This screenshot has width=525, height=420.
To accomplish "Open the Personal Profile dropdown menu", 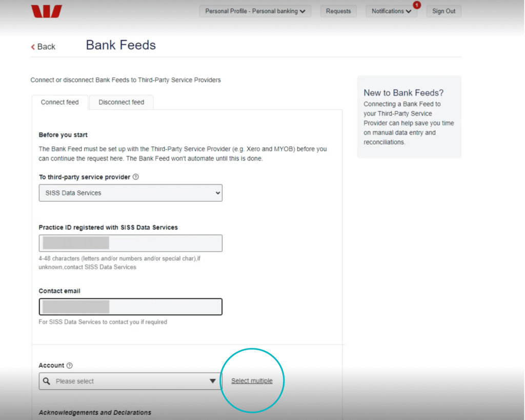I will click(x=255, y=11).
